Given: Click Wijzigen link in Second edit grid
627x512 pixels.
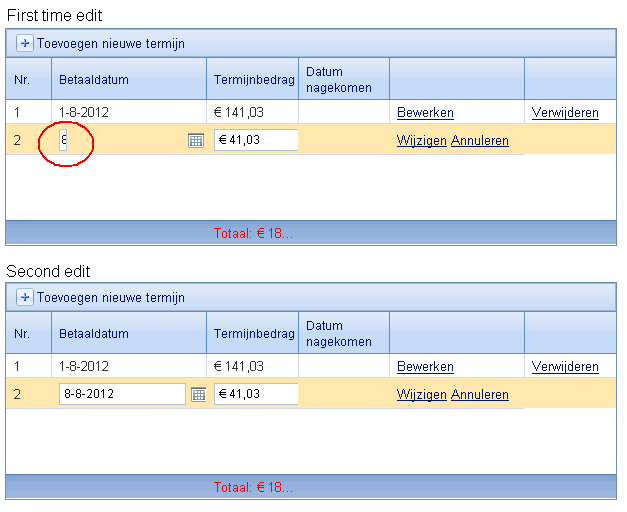Looking at the screenshot, I should tap(421, 395).
